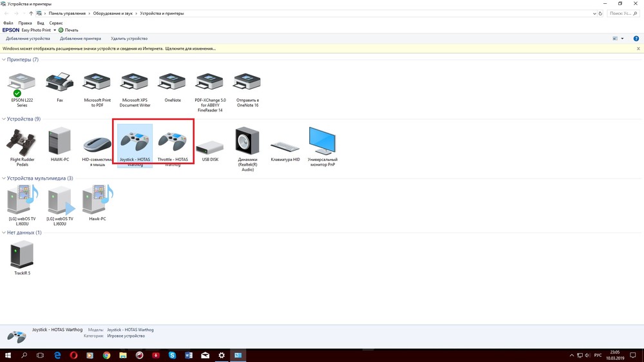Show hidden tray icons chevron

[571, 356]
